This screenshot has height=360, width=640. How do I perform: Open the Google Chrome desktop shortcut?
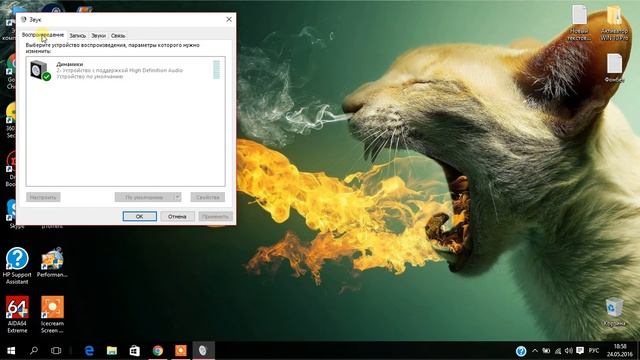click(x=10, y=71)
